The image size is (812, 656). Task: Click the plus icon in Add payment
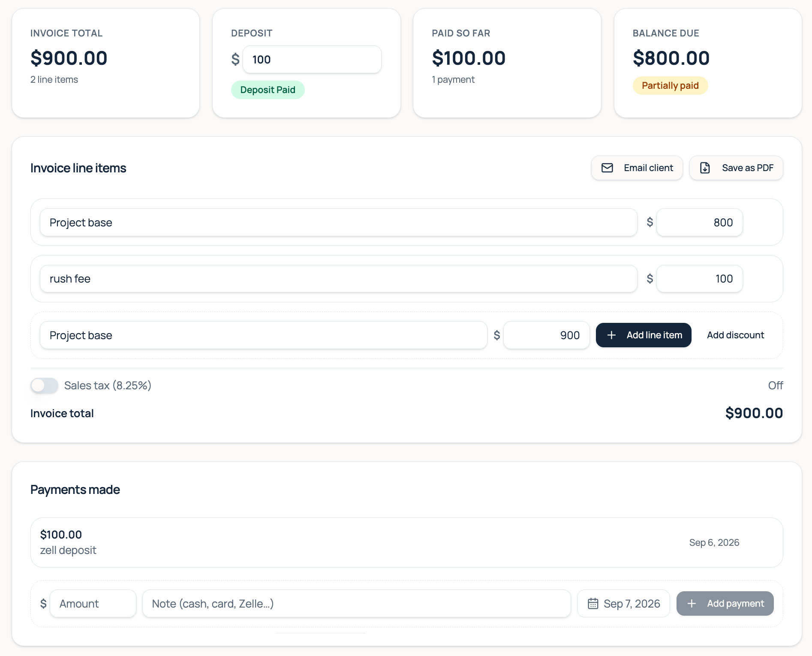[692, 604]
